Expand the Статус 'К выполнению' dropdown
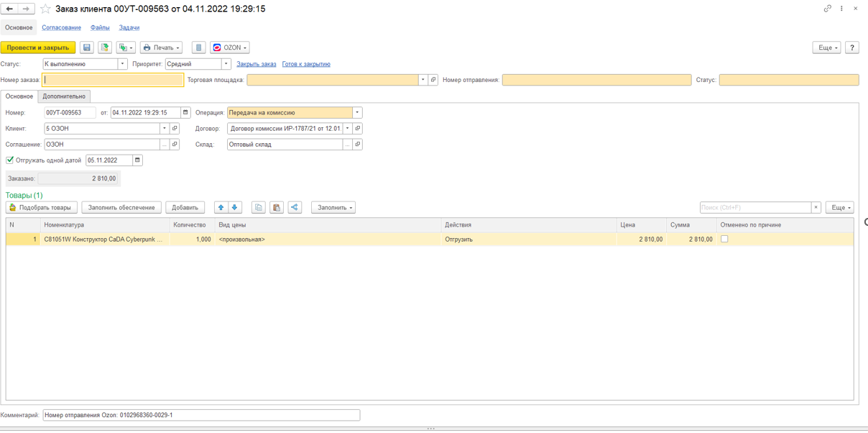The image size is (868, 433). (122, 64)
